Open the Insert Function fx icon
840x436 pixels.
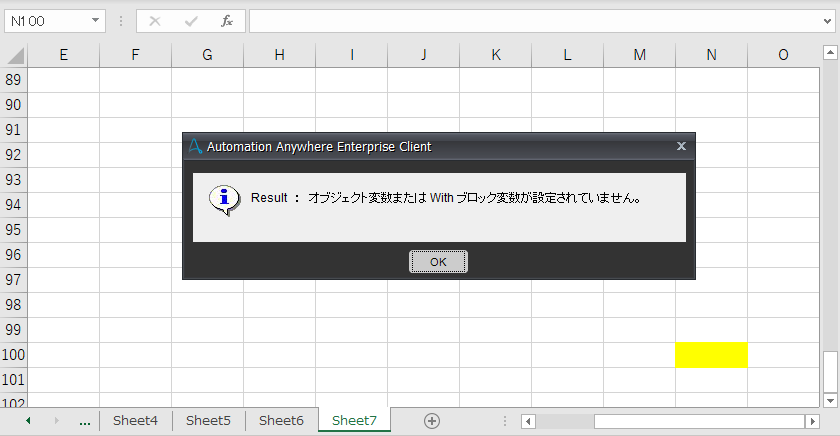227,21
